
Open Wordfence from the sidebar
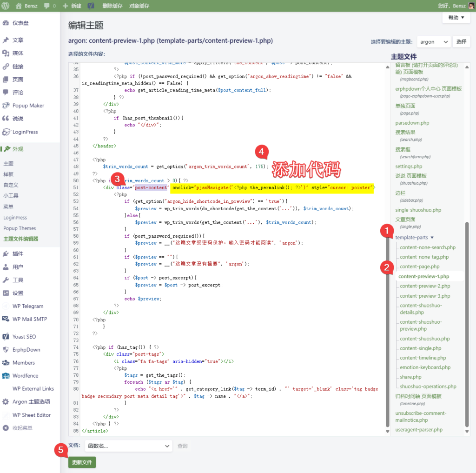(x=25, y=375)
